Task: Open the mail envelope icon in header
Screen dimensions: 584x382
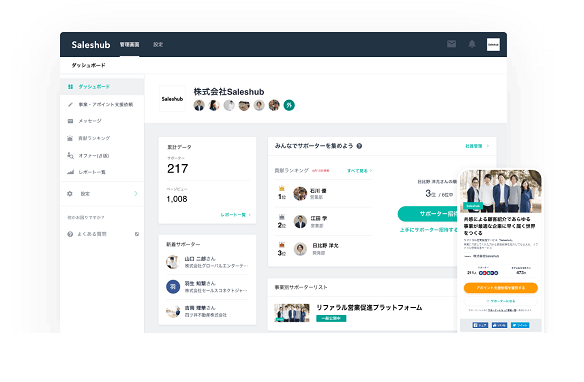Action: tap(451, 44)
